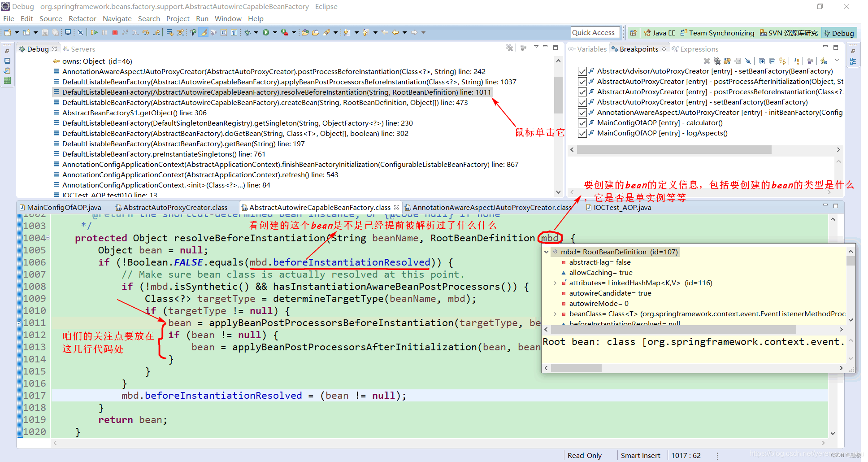Open the Navigate menu
The image size is (868, 462).
coord(117,18)
